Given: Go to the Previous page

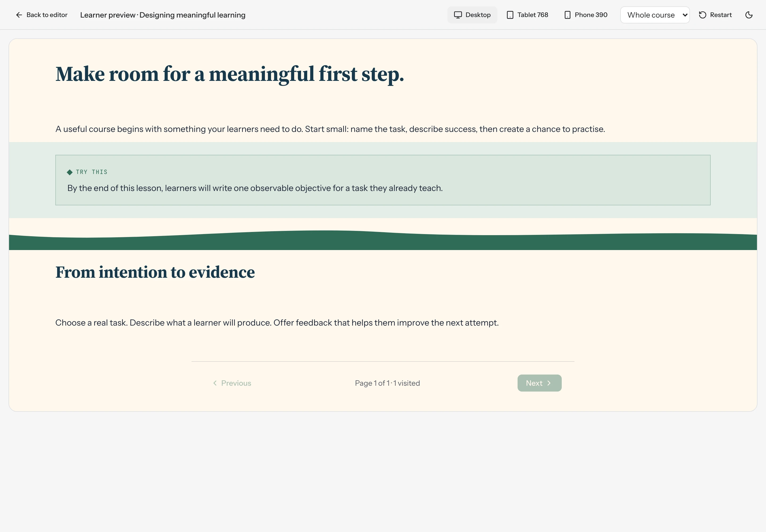Looking at the screenshot, I should (x=232, y=383).
